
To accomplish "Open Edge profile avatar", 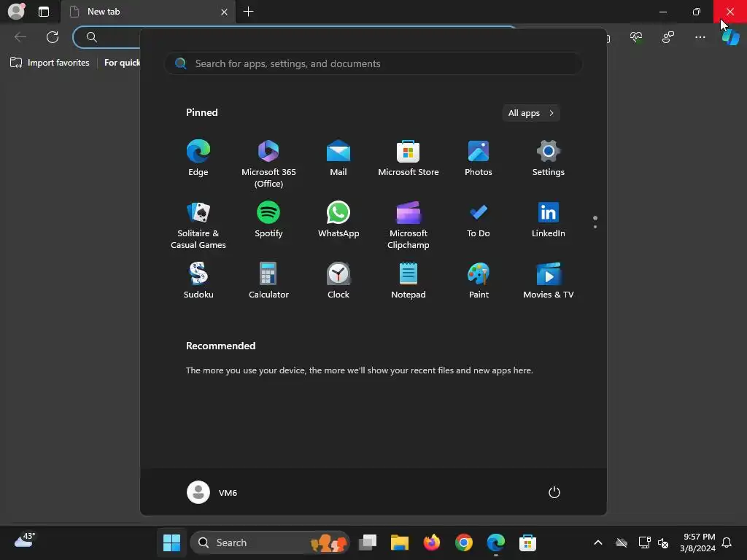I will click(16, 12).
